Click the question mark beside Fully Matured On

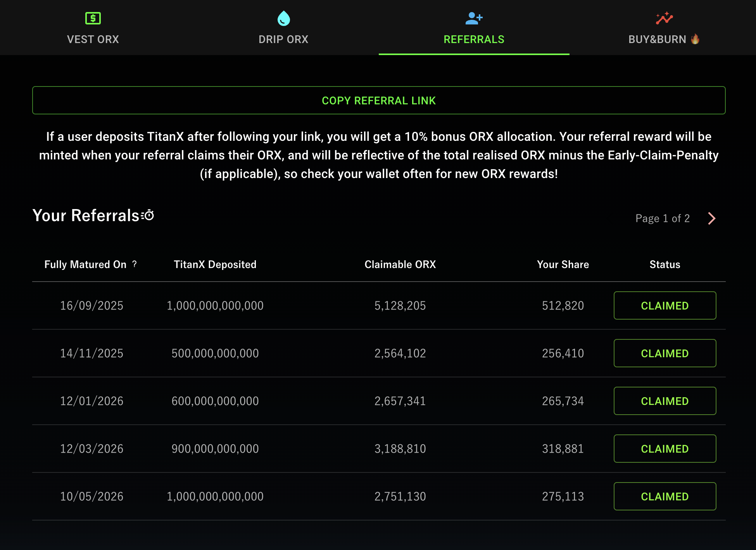click(135, 264)
